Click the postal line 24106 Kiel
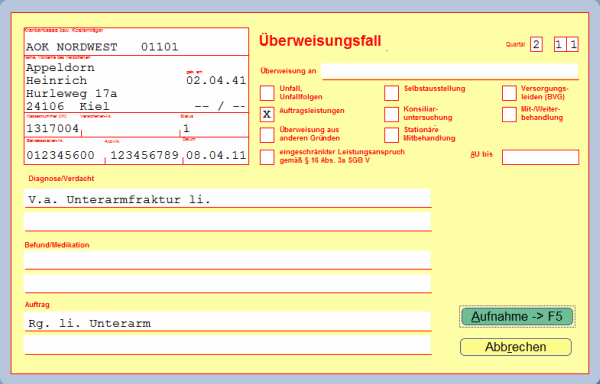600x384 pixels. pos(68,106)
